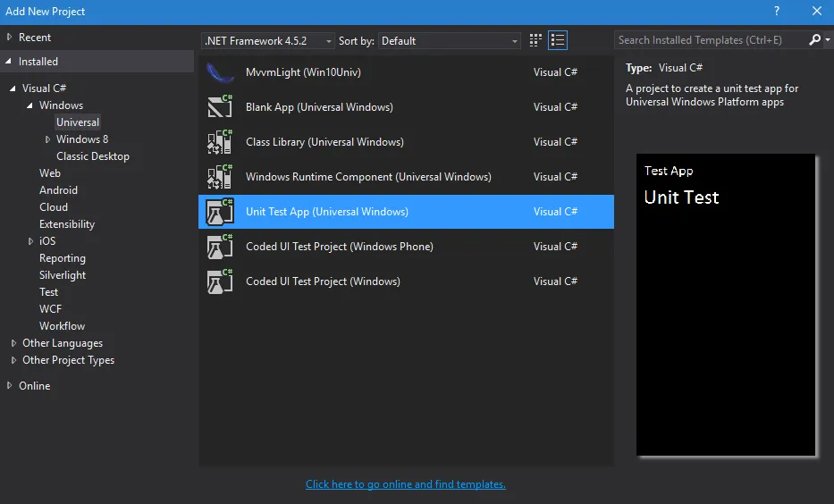Select the WCF category
This screenshot has height=504, width=834.
coord(51,309)
